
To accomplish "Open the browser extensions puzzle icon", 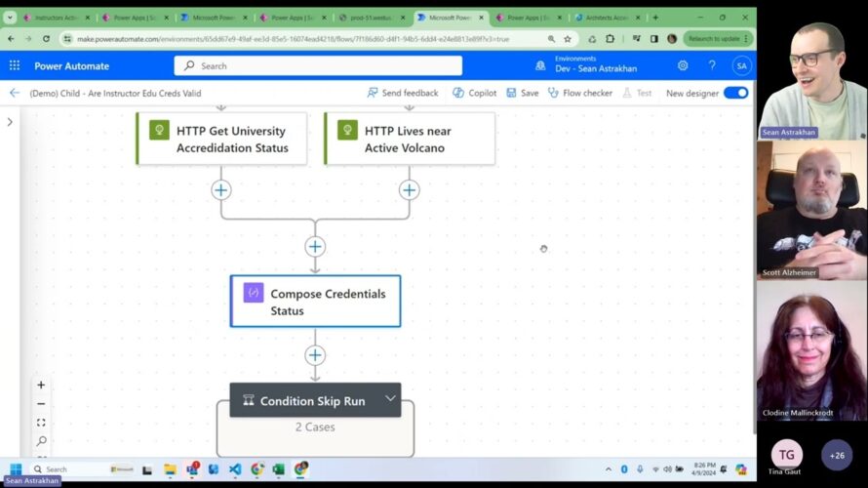I will (x=610, y=39).
